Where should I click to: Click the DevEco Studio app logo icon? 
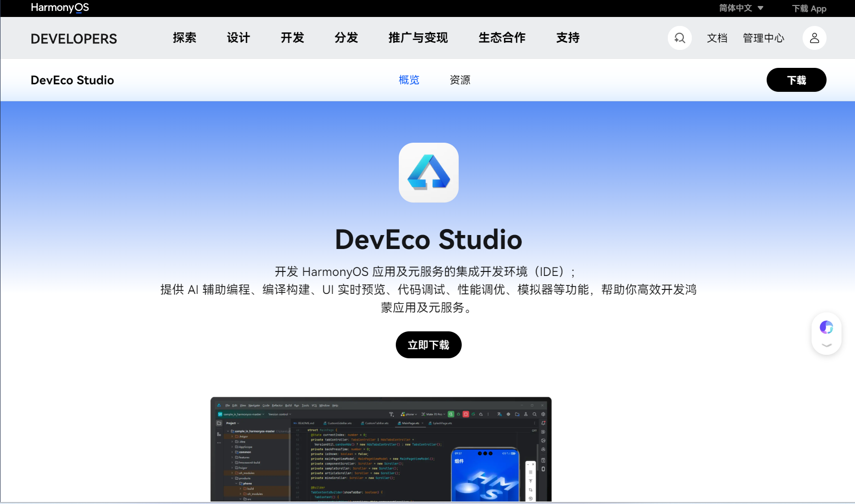point(429,173)
